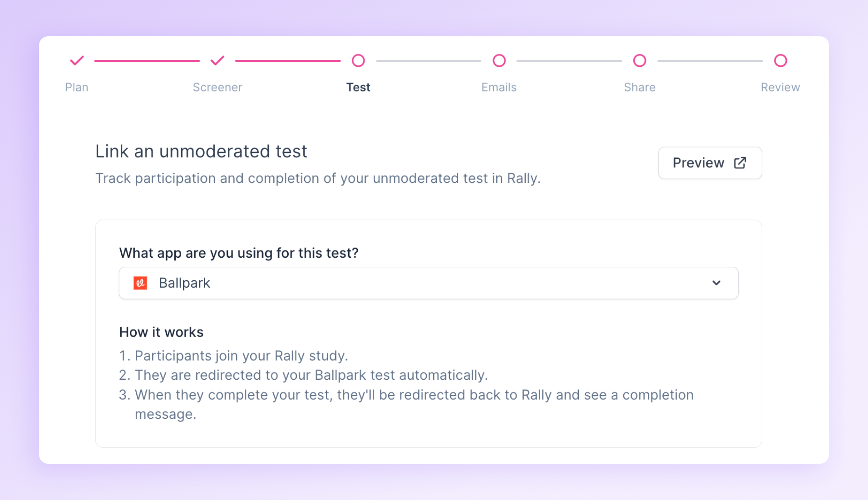Open the Share step label
Screen dimensions: 868x500
coord(640,87)
